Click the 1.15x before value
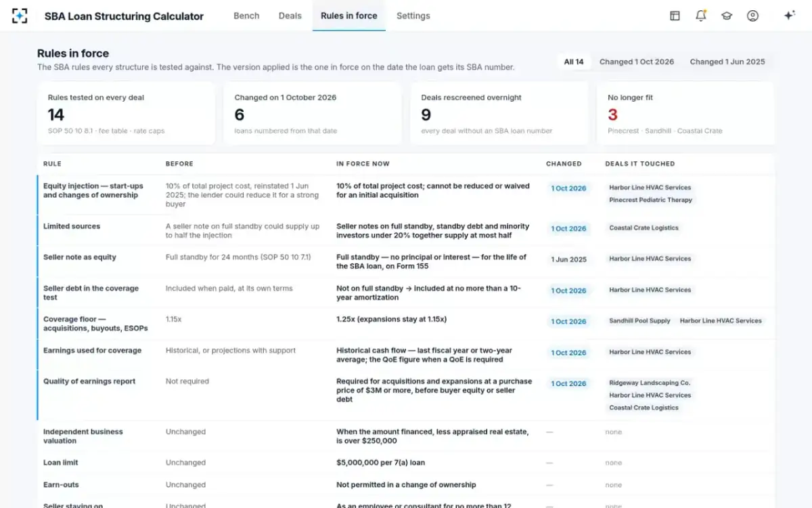Image resolution: width=812 pixels, height=508 pixels. coord(174,319)
